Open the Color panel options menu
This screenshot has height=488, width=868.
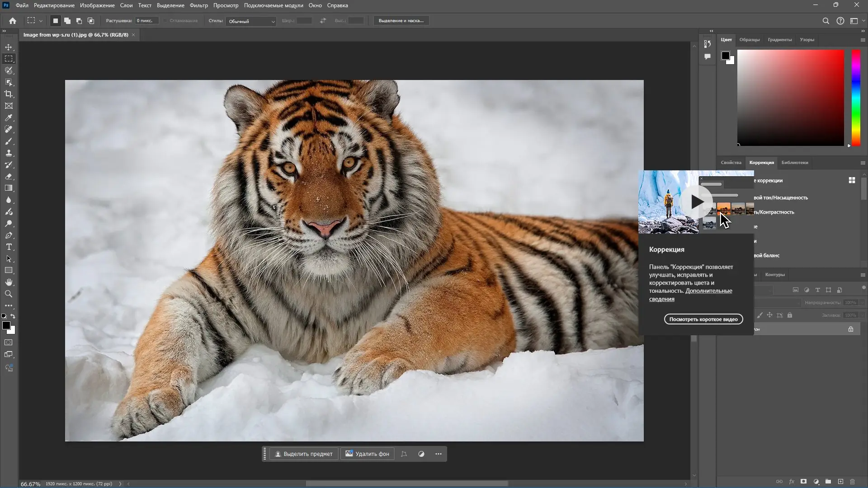point(863,40)
